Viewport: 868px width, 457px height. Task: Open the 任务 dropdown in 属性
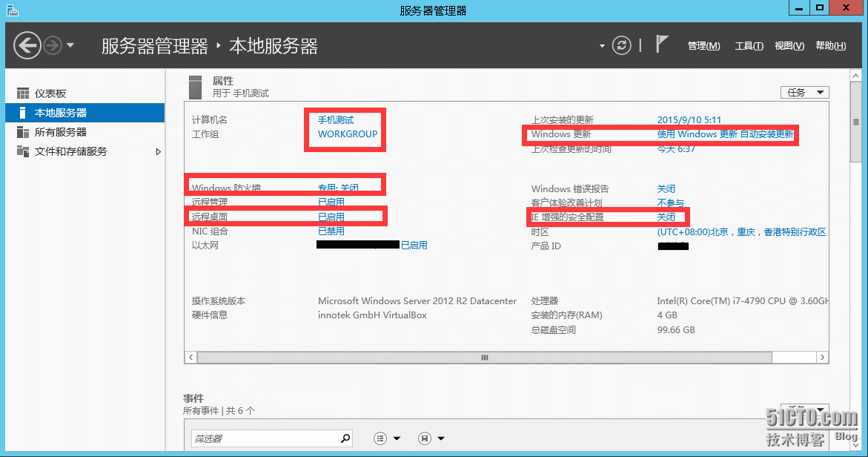[x=805, y=93]
